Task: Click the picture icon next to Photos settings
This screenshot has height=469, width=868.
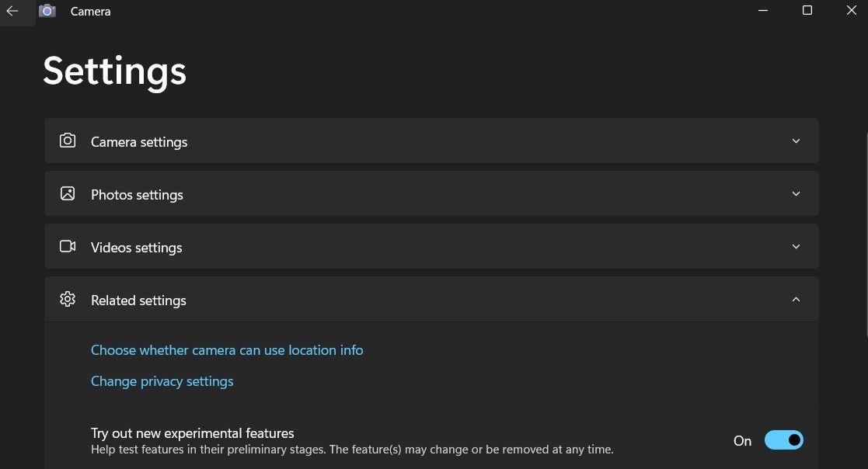Action: tap(68, 193)
